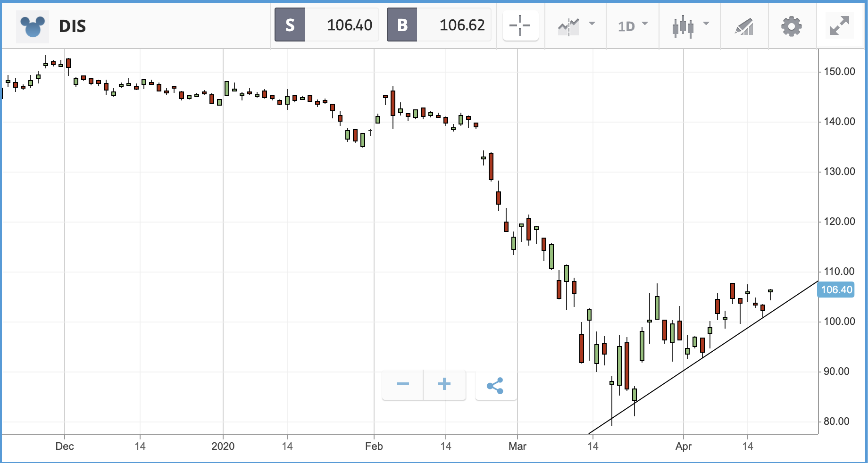Click the 2020 date axis label

223,446
